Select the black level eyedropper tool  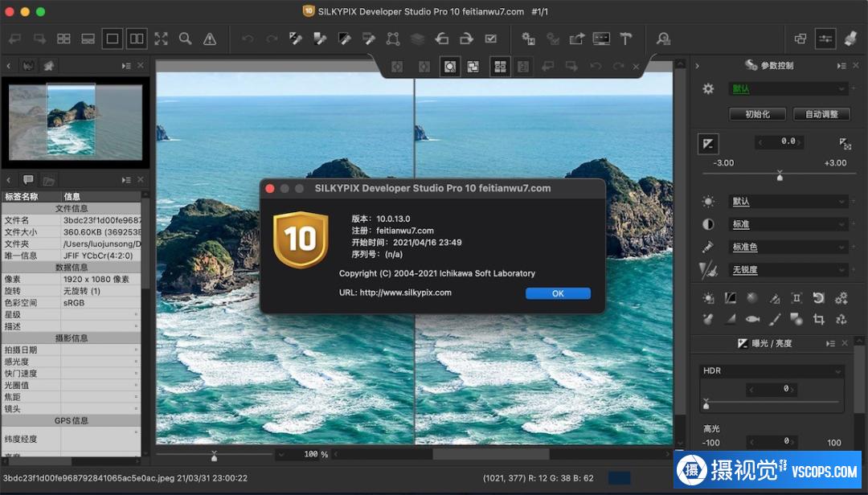coord(344,39)
